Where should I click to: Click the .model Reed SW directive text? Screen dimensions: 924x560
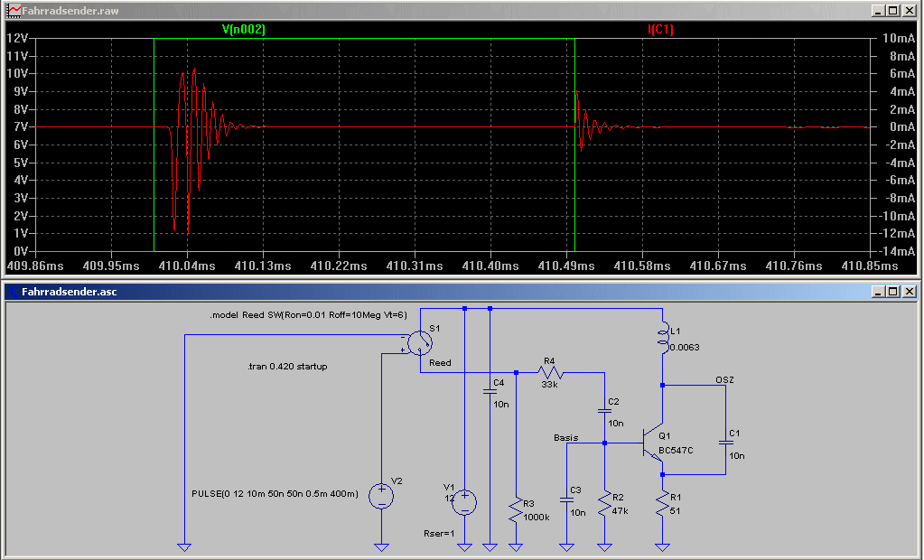click(x=308, y=315)
